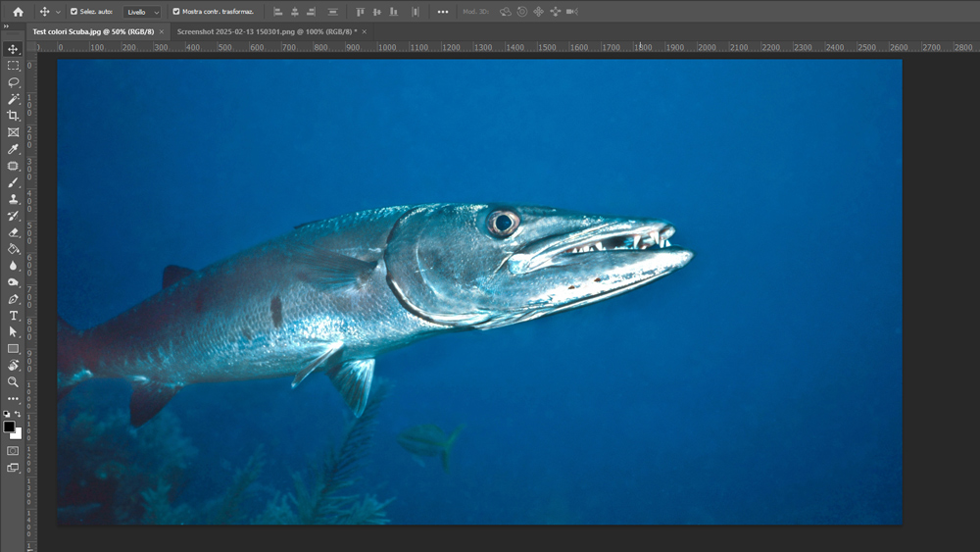Uncheck 'Mostra contr. trasformaz.' option
The height and width of the screenshot is (552, 980).
pos(176,12)
